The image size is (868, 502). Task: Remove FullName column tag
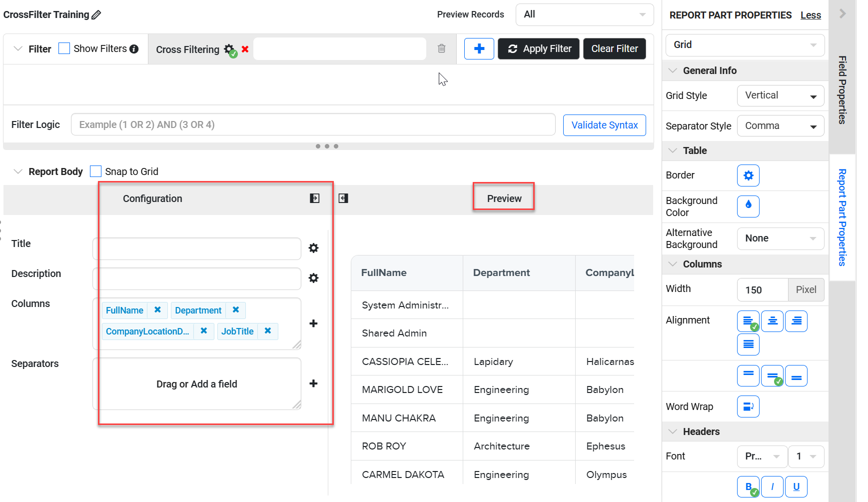(x=157, y=310)
